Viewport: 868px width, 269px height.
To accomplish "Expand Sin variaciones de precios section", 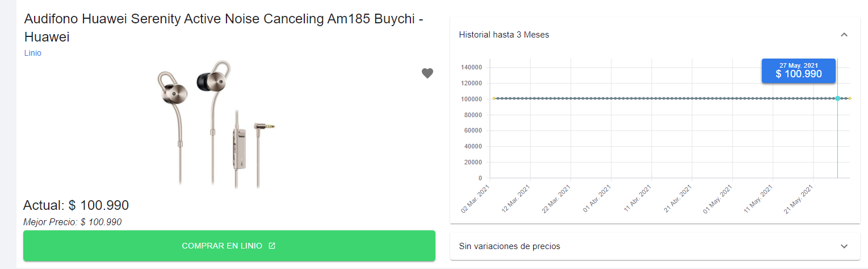I will (x=844, y=246).
